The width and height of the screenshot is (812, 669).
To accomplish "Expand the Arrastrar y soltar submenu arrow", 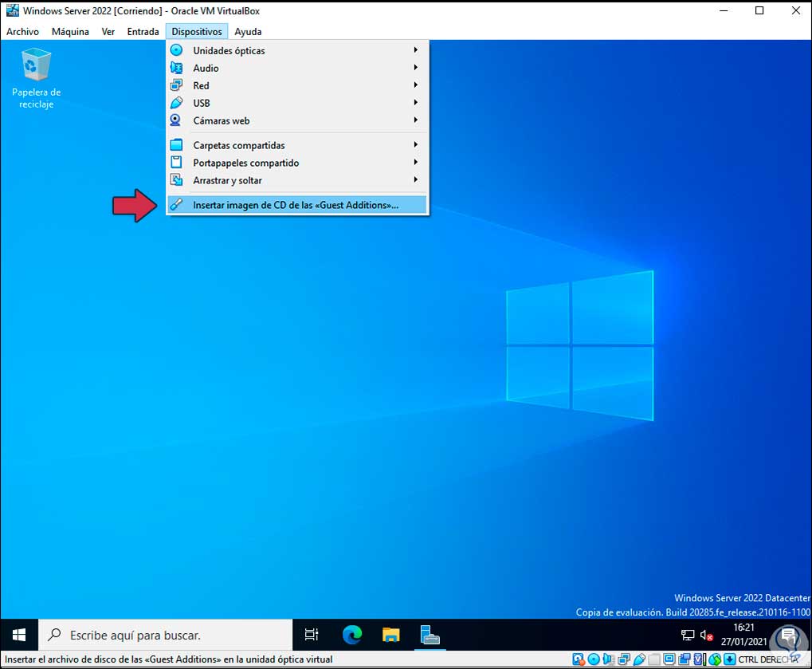I will pos(415,180).
